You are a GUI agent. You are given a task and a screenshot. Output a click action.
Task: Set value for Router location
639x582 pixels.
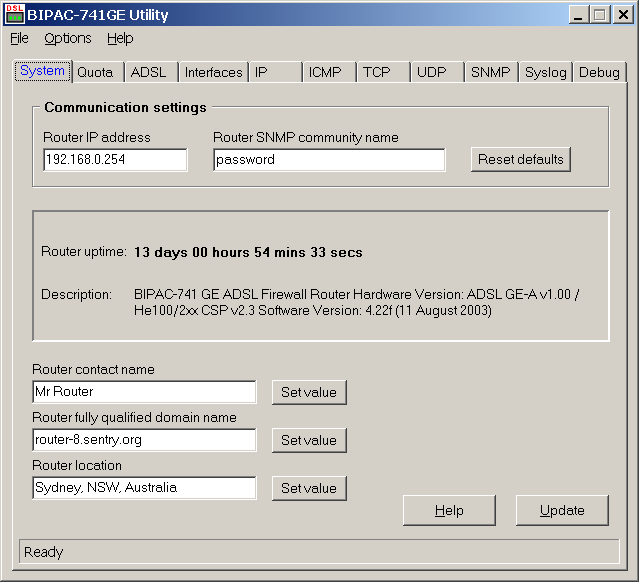tap(309, 488)
